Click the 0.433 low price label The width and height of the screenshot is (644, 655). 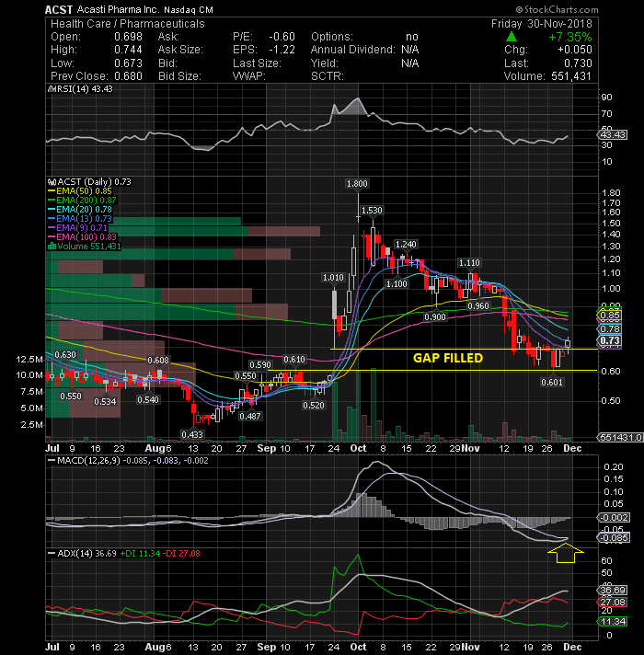point(192,434)
